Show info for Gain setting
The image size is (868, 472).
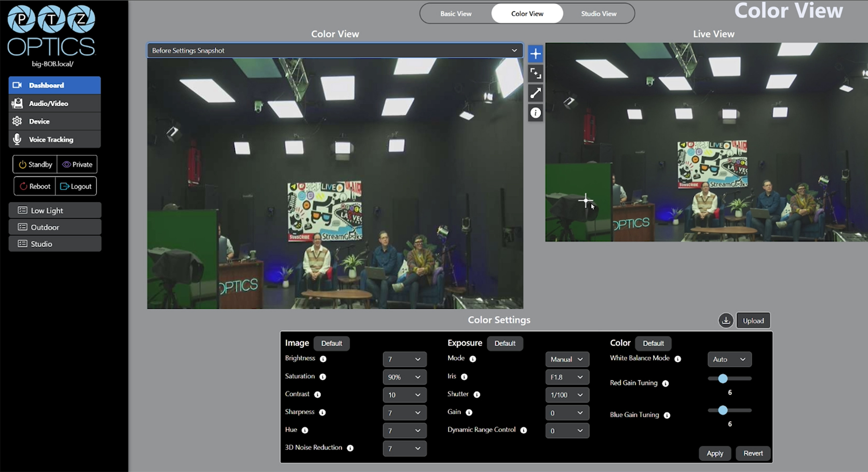tap(469, 412)
